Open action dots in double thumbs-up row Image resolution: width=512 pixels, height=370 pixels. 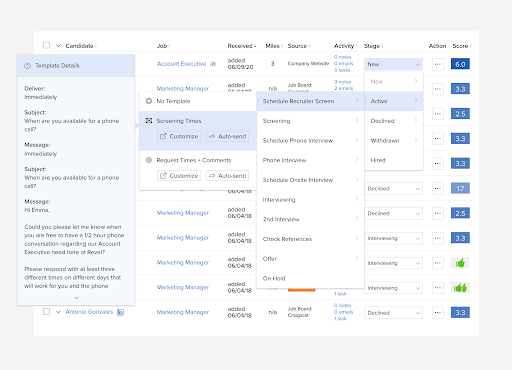[438, 288]
